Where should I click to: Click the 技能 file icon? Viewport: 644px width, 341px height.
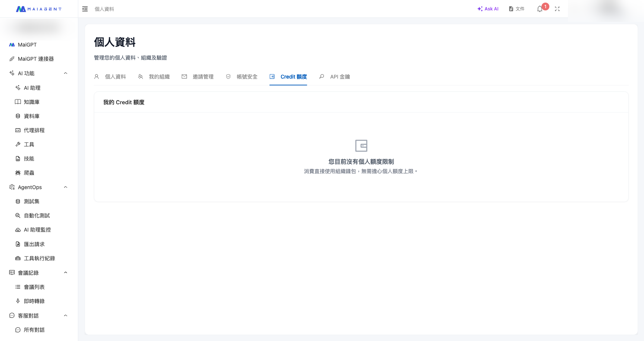coord(18,159)
